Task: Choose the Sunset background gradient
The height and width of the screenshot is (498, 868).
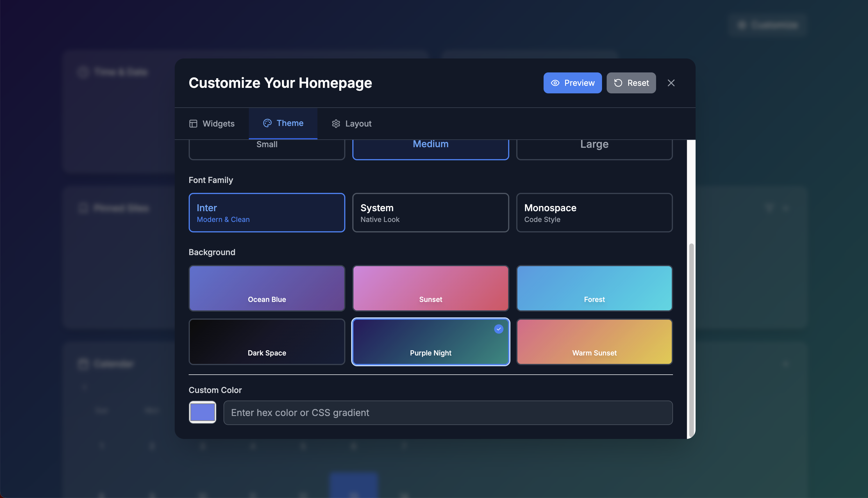Action: pos(430,288)
